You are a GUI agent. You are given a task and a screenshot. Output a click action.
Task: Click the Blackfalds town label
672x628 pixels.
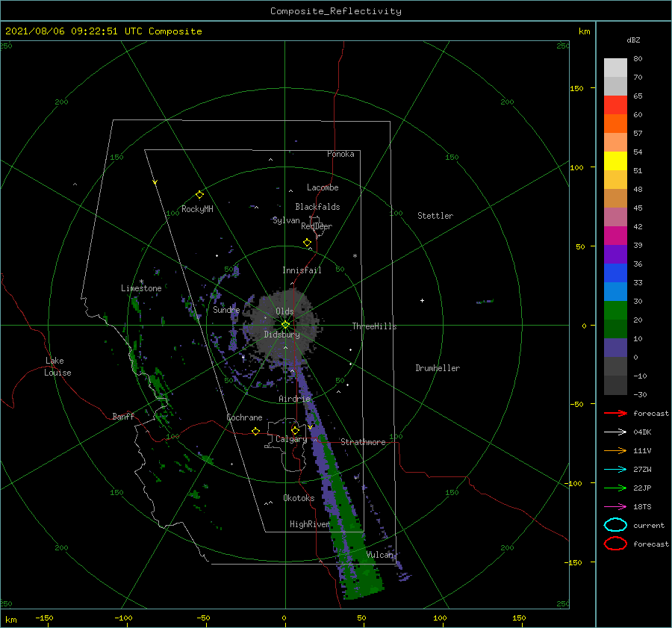[317, 207]
